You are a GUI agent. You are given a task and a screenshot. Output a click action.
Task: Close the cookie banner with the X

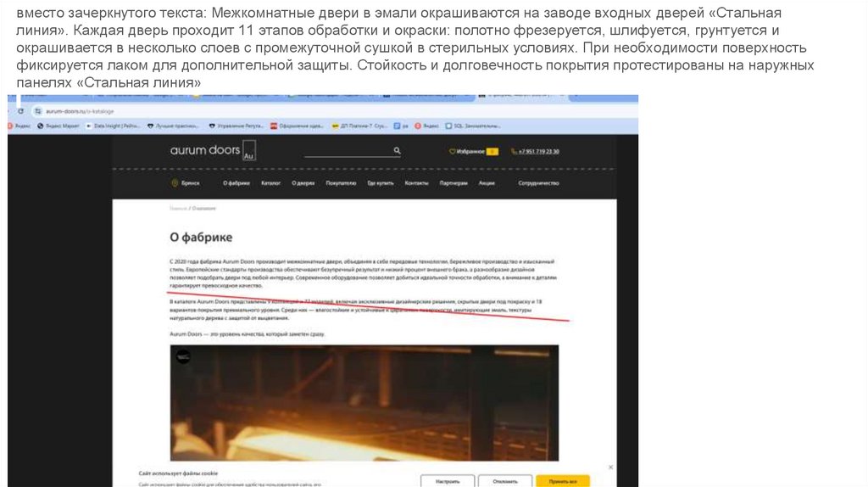[x=610, y=467]
